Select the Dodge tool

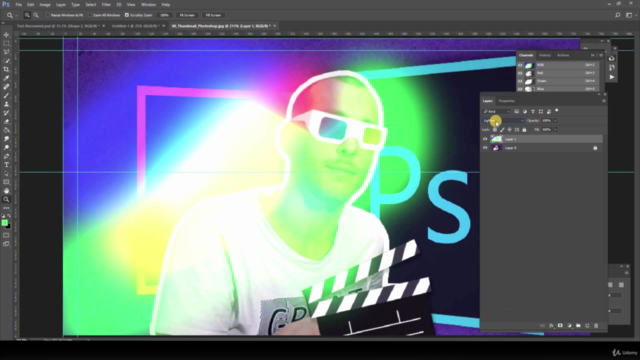(x=6, y=147)
